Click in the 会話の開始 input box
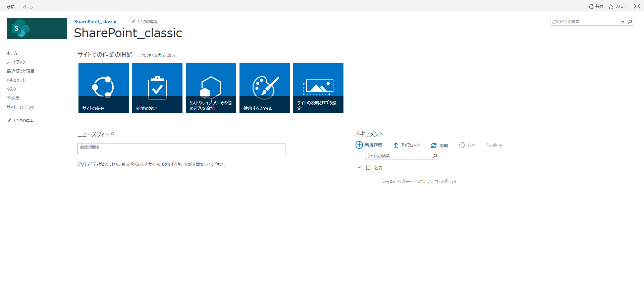The height and width of the screenshot is (297, 644). pyautogui.click(x=181, y=149)
